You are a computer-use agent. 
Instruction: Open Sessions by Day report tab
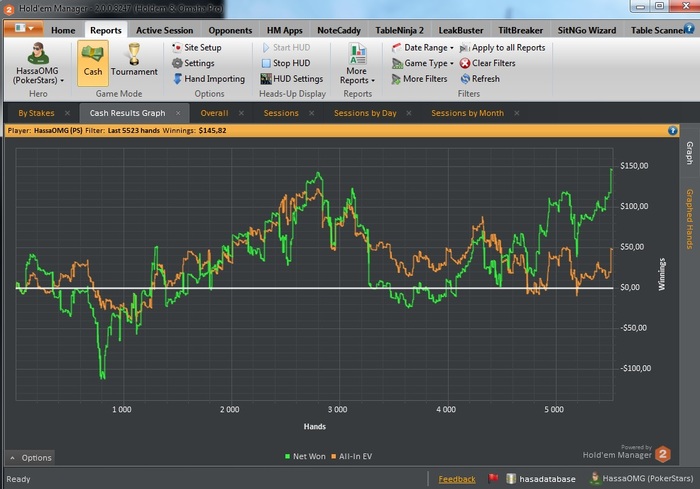point(365,113)
